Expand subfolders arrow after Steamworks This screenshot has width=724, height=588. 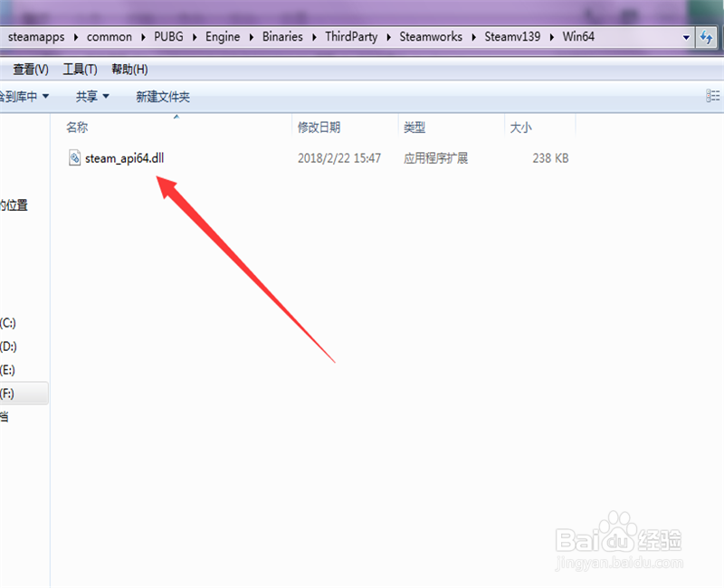tap(473, 37)
